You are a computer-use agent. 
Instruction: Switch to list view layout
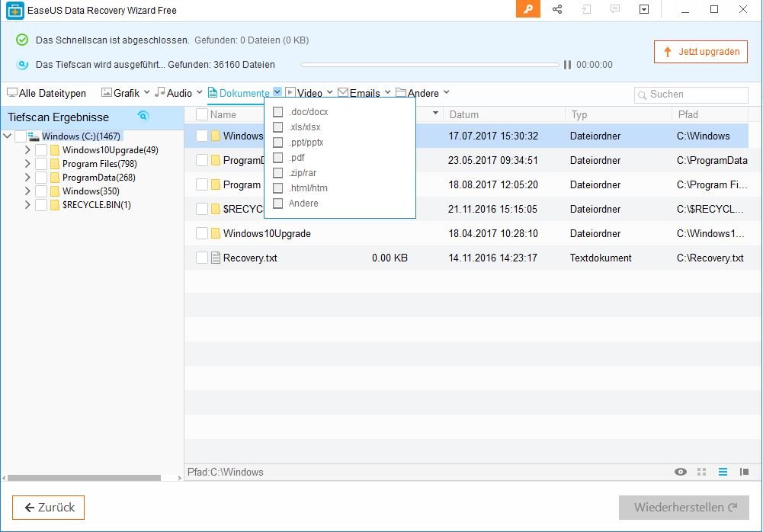pos(723,472)
